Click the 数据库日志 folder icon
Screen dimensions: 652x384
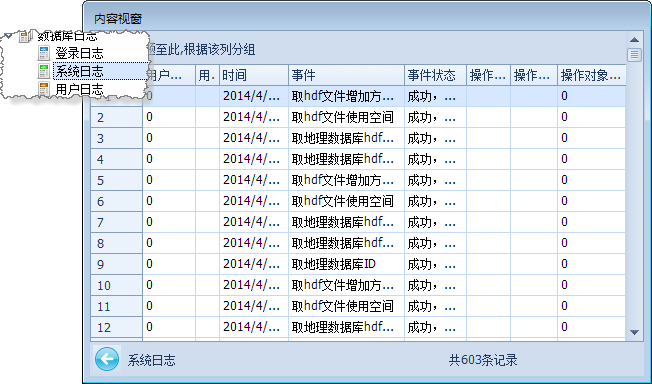[25, 36]
